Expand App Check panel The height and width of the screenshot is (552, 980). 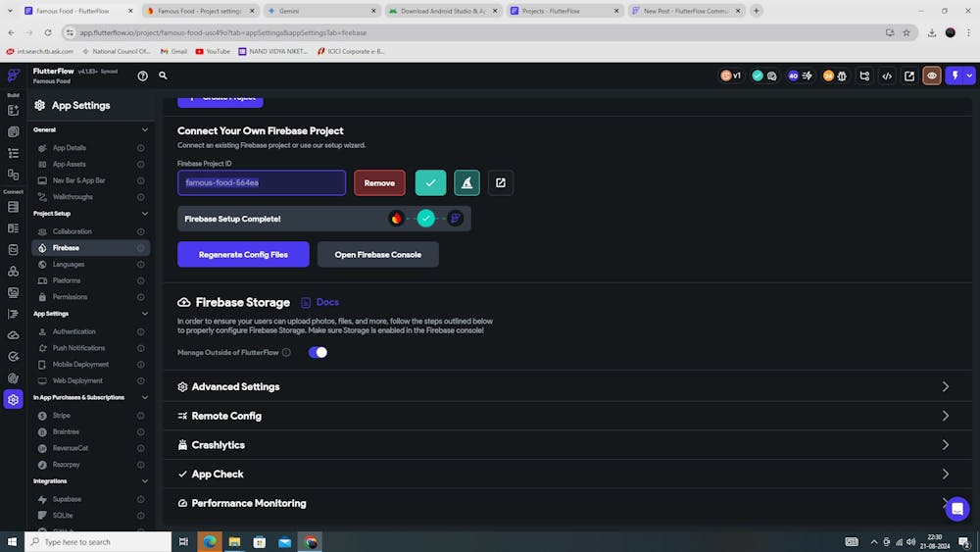click(x=566, y=474)
